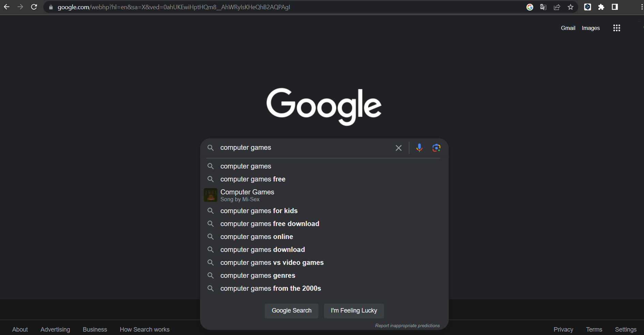Select suggestion 'computer games genres'
Viewport: 644px width, 335px height.
click(324, 275)
